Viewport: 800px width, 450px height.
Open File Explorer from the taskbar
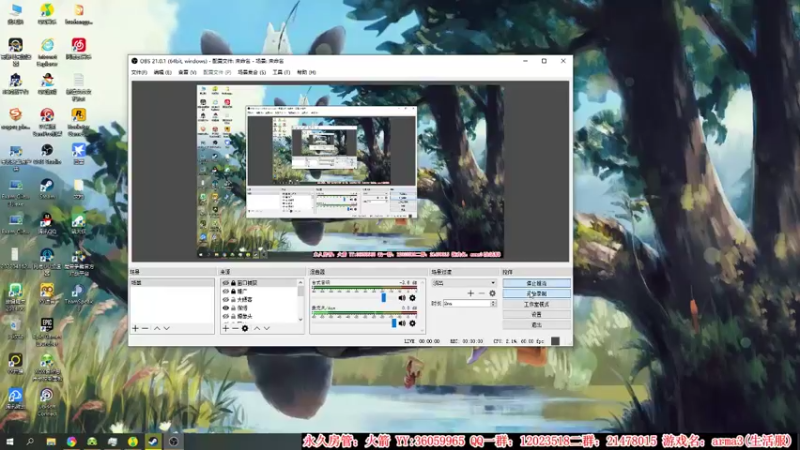point(51,441)
